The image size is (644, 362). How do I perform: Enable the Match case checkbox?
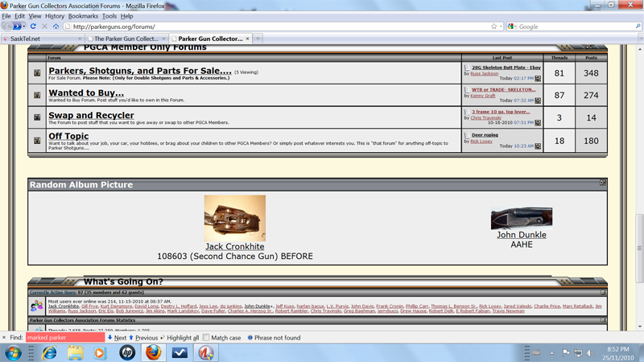[207, 338]
